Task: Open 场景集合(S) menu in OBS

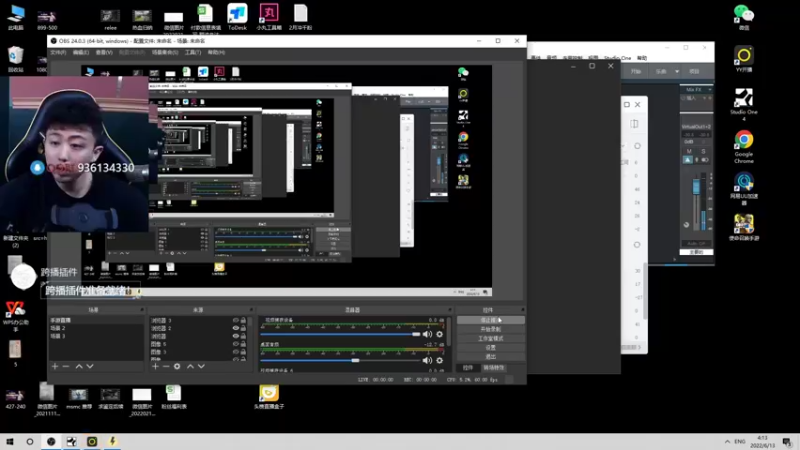Action: click(165, 53)
